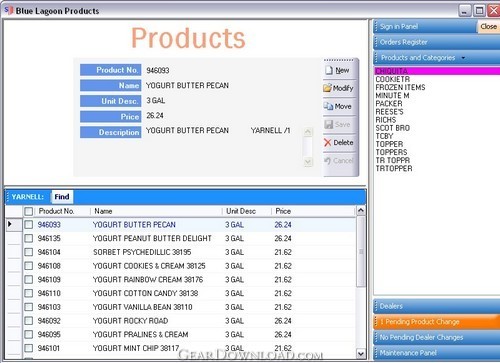Check the box for product 946093
Image resolution: width=500 pixels, height=363 pixels.
point(29,225)
